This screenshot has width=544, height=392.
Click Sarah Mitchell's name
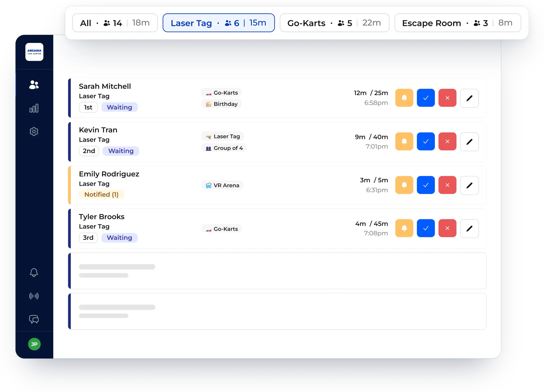click(x=105, y=86)
